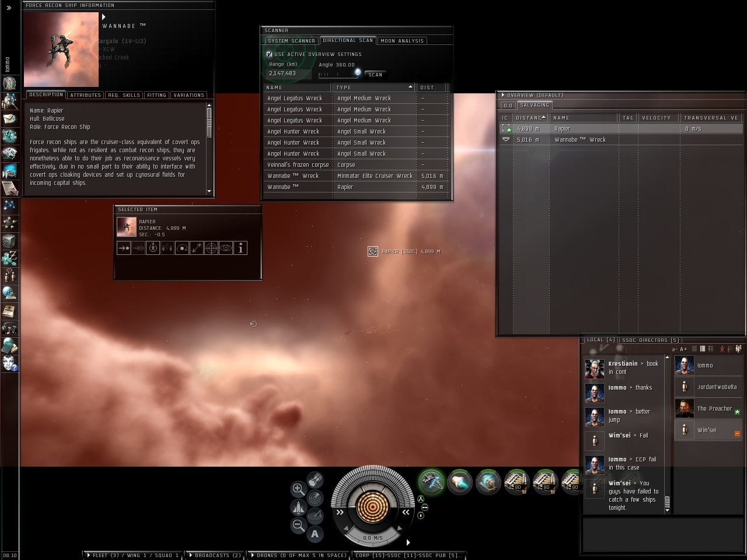
Task: Expand the Drones panel at bottom
Action: point(252,555)
